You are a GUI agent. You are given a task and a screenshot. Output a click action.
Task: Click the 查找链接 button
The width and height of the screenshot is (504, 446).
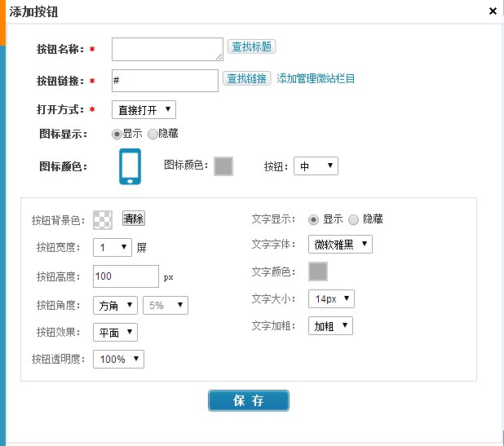pos(247,79)
